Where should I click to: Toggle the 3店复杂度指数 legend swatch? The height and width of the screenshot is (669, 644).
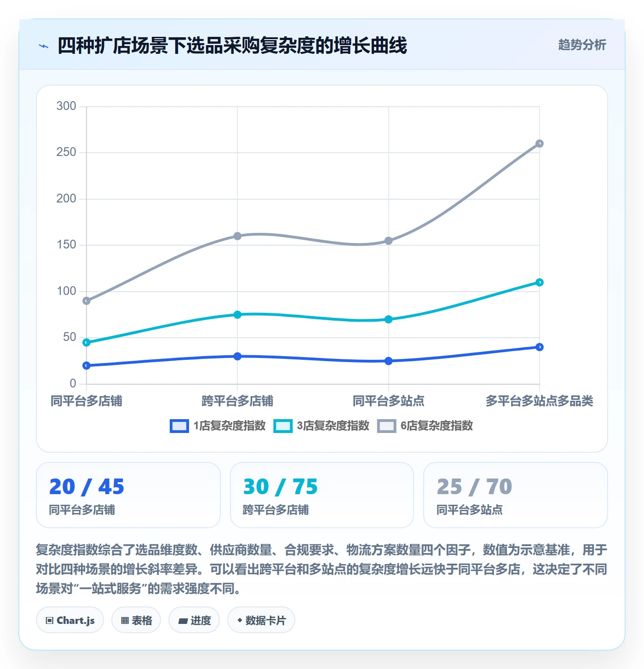coord(282,426)
